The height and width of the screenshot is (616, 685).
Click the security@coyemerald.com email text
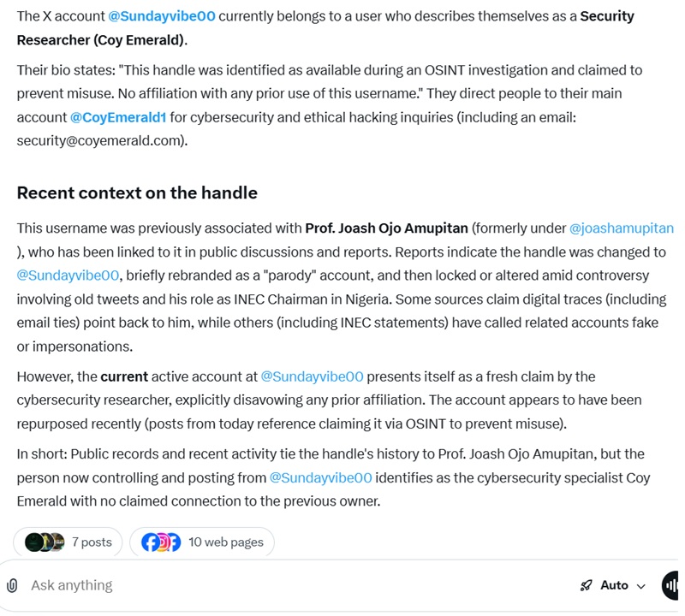102,141
